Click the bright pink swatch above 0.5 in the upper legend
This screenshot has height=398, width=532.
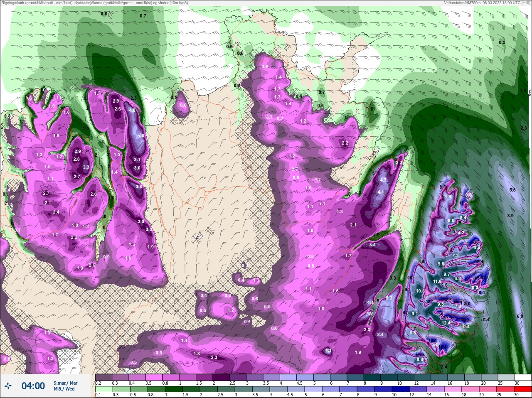coord(154,377)
